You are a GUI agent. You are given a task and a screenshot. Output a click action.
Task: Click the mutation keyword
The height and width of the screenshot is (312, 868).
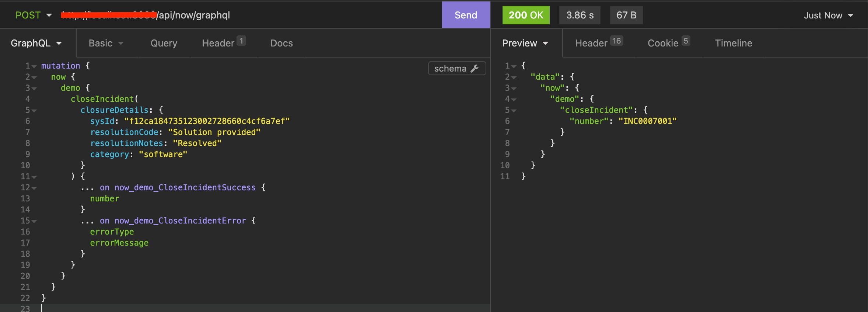coord(60,66)
